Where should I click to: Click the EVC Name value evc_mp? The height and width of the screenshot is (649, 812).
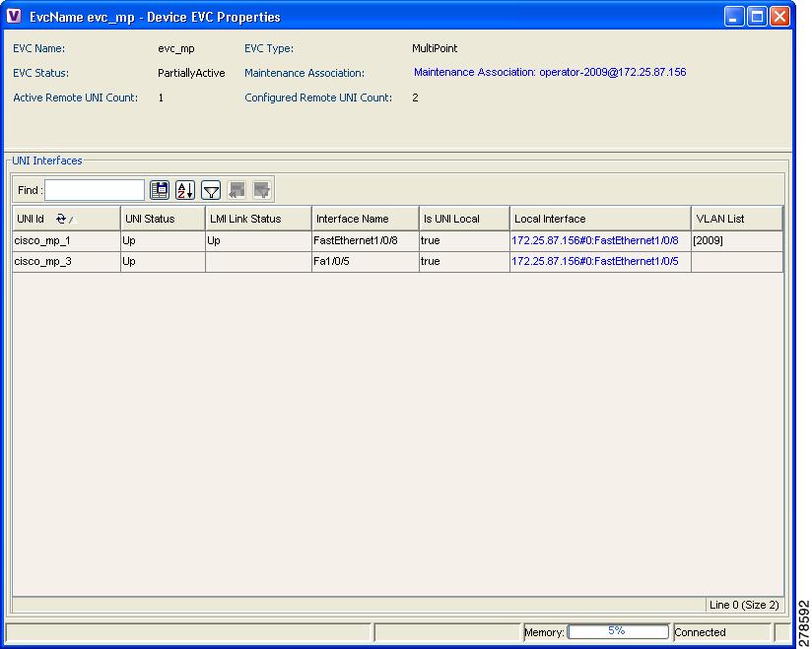coord(176,48)
